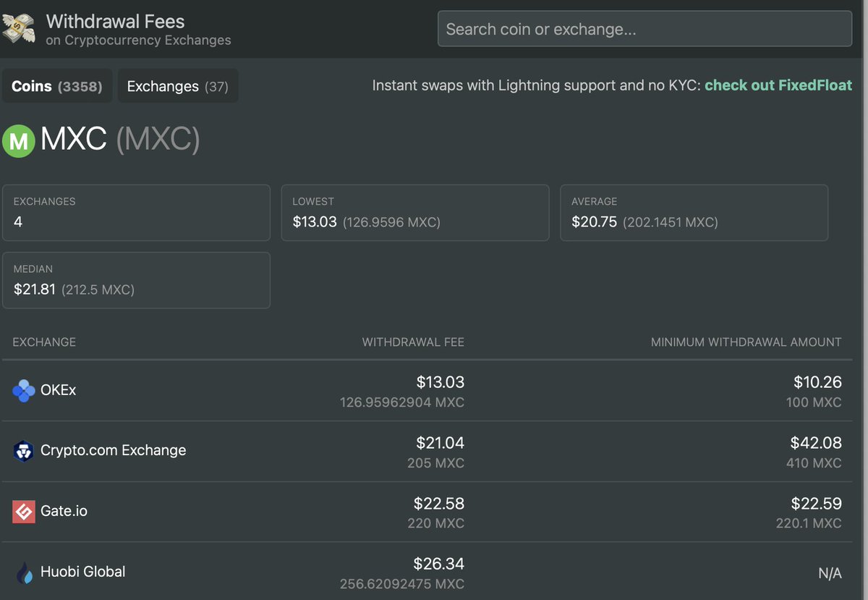This screenshot has width=868, height=600.
Task: Click the Lowest fee stat card
Action: pos(414,213)
